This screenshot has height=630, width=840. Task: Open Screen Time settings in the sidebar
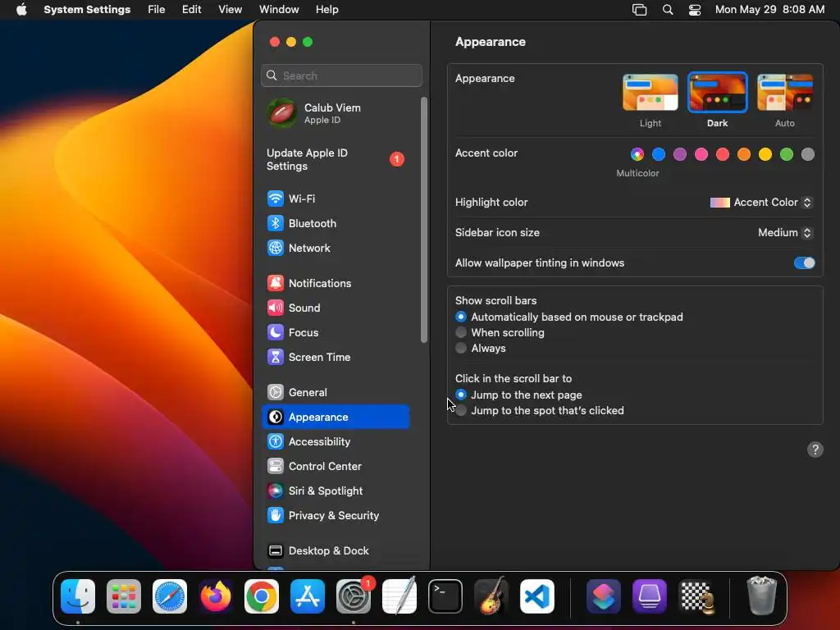[x=336, y=358]
